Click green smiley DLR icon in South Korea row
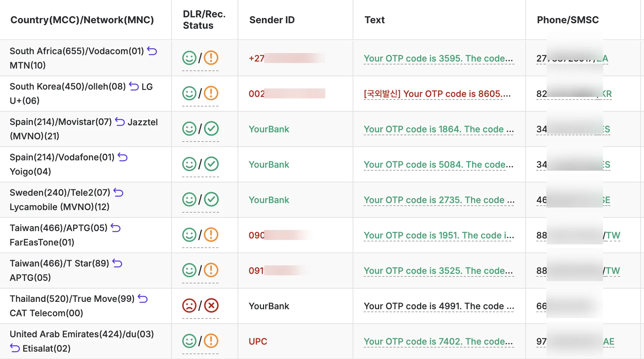 click(189, 93)
